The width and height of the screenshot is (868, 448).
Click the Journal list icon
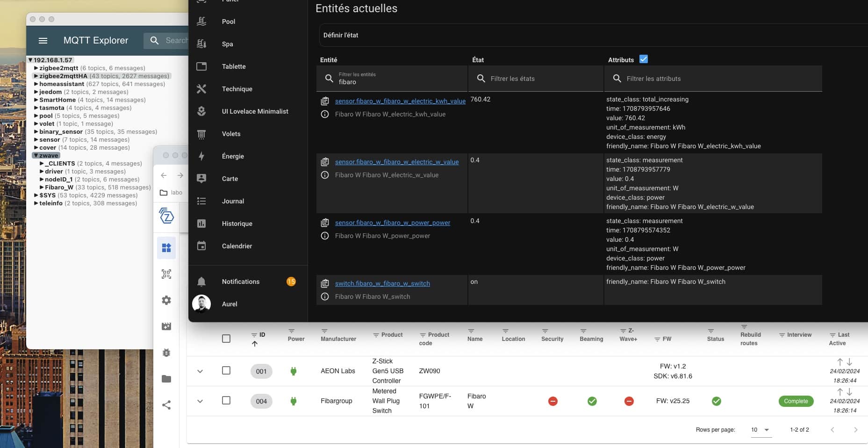[201, 201]
